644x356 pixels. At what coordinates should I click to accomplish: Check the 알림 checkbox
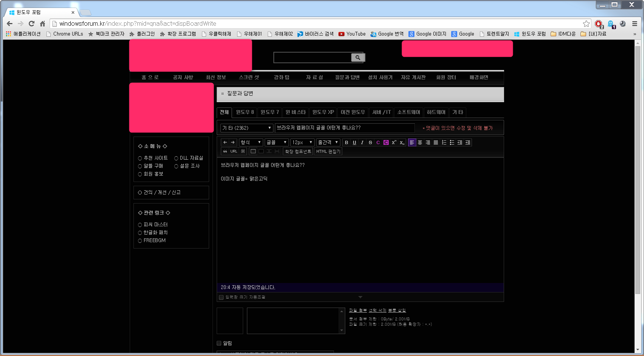coord(219,343)
